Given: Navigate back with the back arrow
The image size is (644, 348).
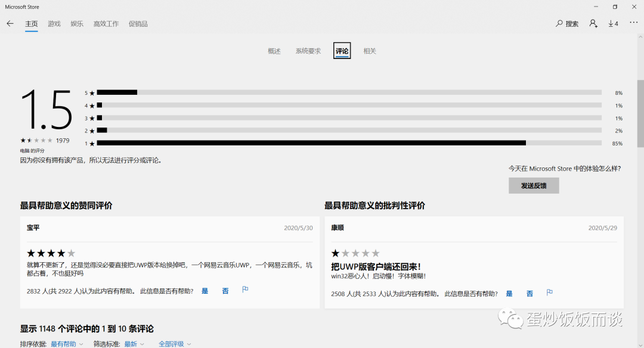Looking at the screenshot, I should tap(10, 23).
